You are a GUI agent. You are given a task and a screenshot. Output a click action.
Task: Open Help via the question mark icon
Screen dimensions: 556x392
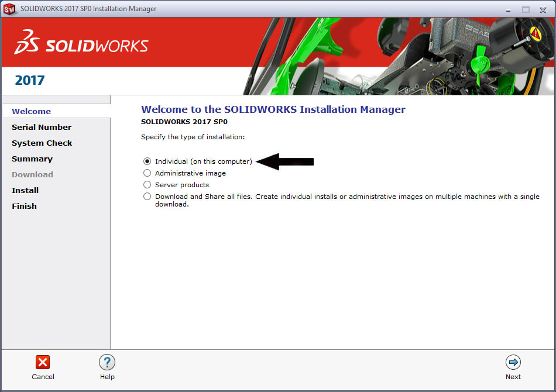coord(107,362)
